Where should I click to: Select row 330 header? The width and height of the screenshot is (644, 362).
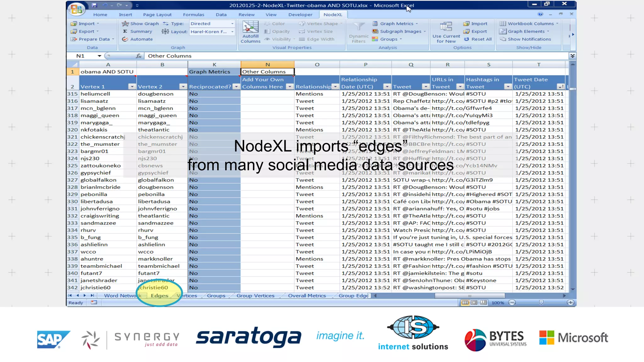72,201
